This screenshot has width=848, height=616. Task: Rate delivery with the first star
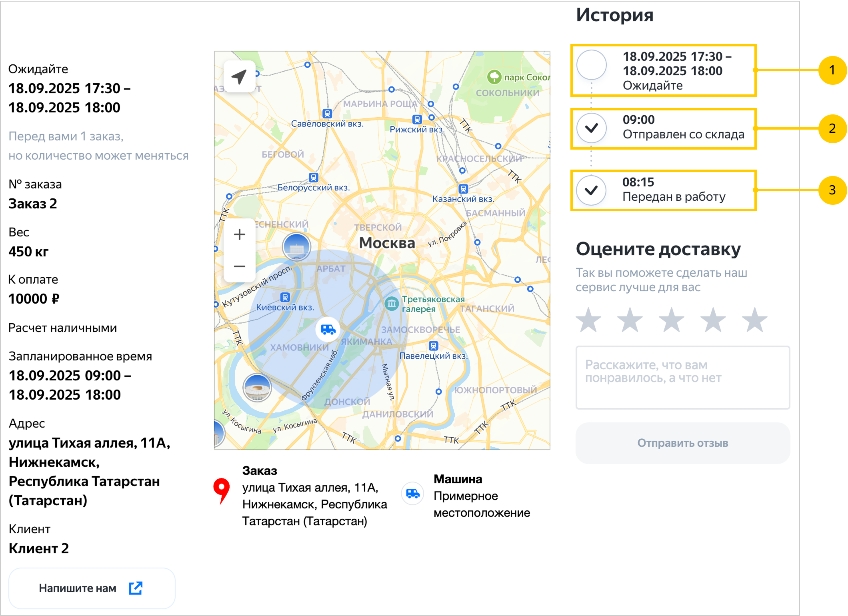point(588,320)
